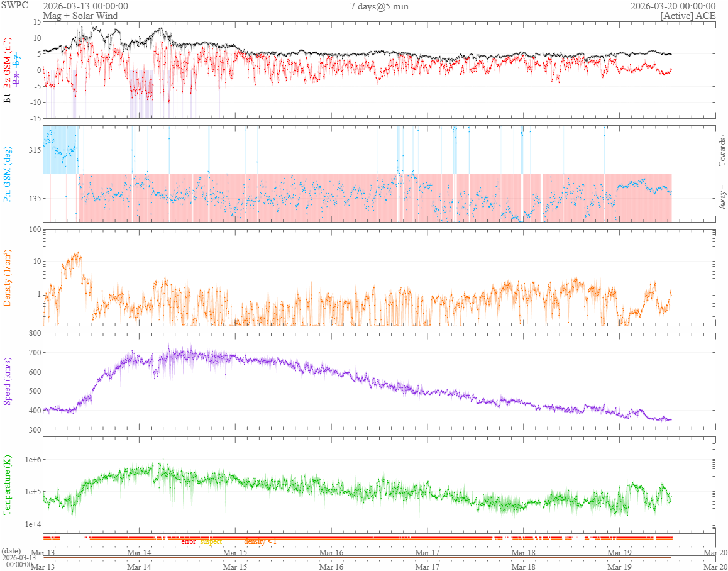Viewport: 728px width, 571px height.
Task: Open the [Active] ACE spacecraft selector
Action: (x=688, y=16)
